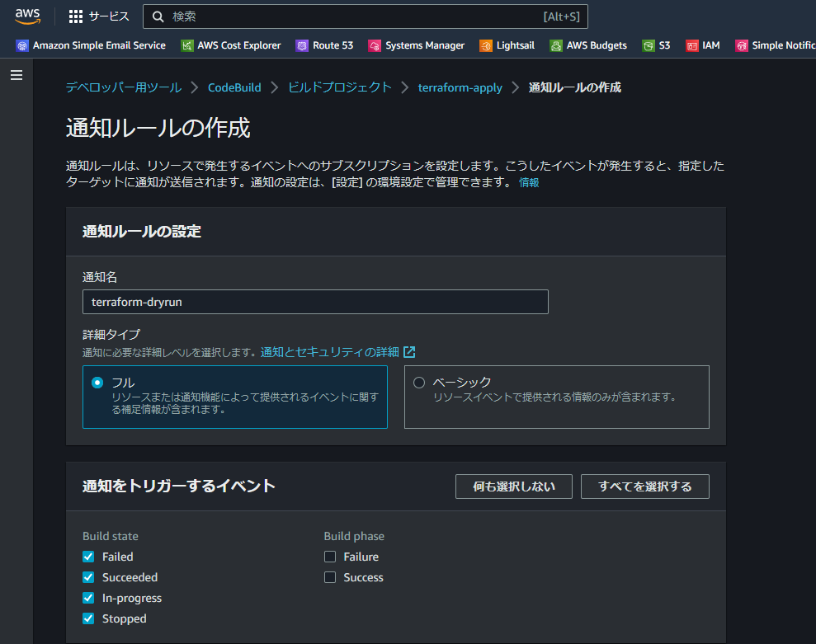Click the すべてを選択する button

click(x=644, y=487)
